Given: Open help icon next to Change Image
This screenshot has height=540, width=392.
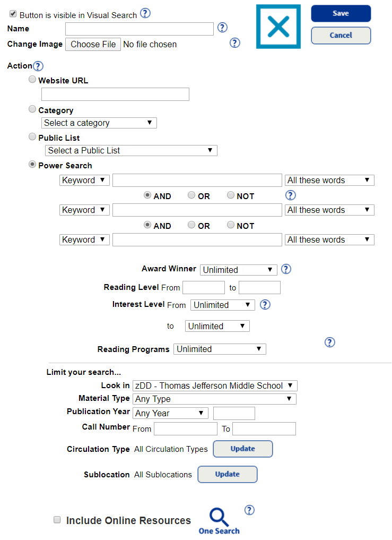Looking at the screenshot, I should 234,43.
